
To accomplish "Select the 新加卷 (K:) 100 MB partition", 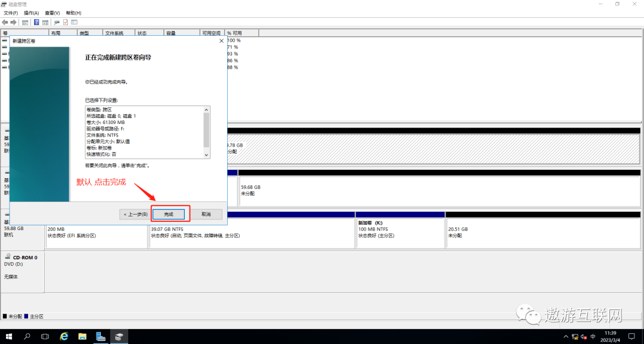I will (401, 233).
